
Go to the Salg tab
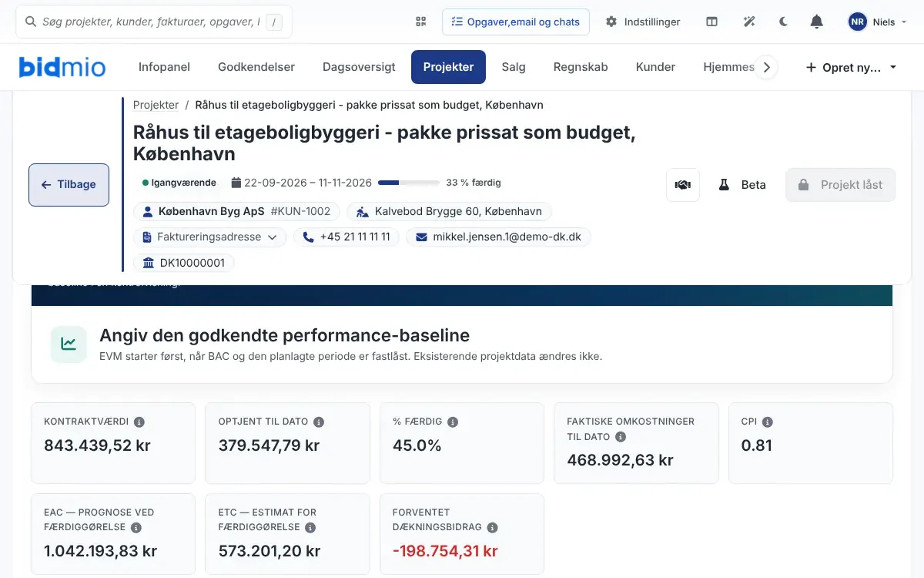(x=514, y=67)
